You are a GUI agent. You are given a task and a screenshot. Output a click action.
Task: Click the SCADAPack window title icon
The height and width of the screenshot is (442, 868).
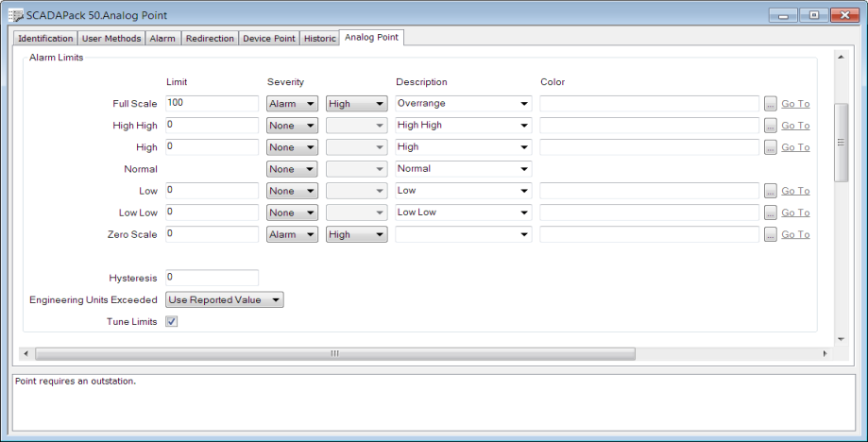click(x=16, y=15)
